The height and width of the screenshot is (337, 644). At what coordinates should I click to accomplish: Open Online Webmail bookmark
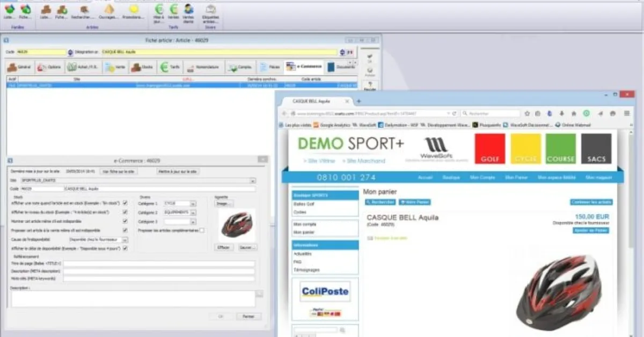573,125
